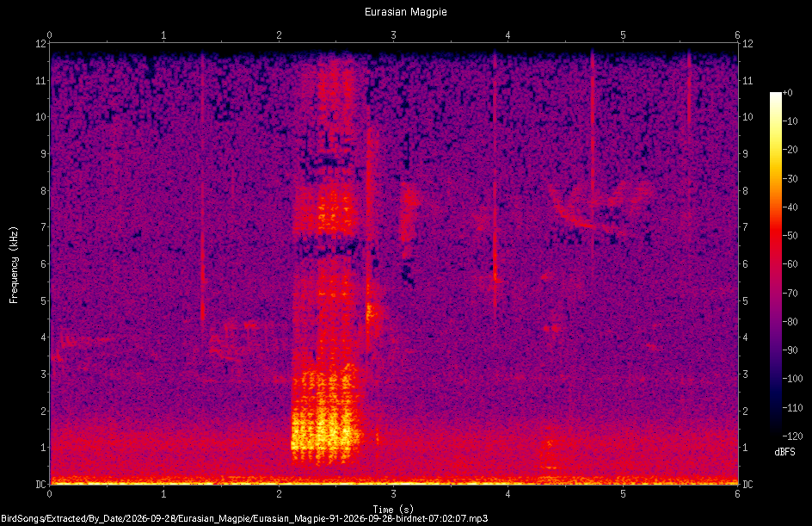Click the "-60" color scale label
This screenshot has height=526, width=812.
(790, 264)
